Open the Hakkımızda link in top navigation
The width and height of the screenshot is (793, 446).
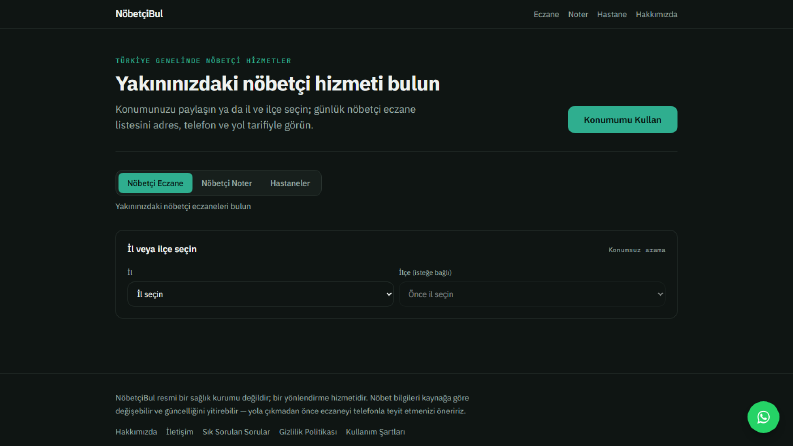click(656, 14)
